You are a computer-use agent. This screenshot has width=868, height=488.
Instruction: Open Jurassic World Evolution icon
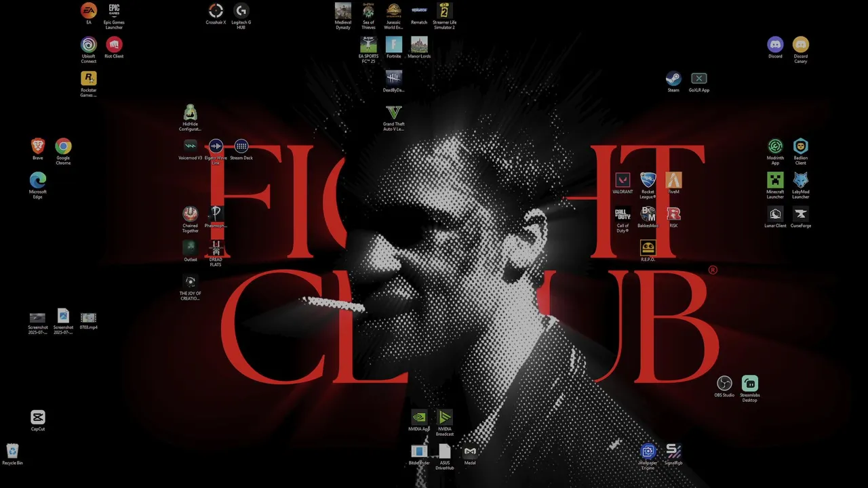pos(393,11)
